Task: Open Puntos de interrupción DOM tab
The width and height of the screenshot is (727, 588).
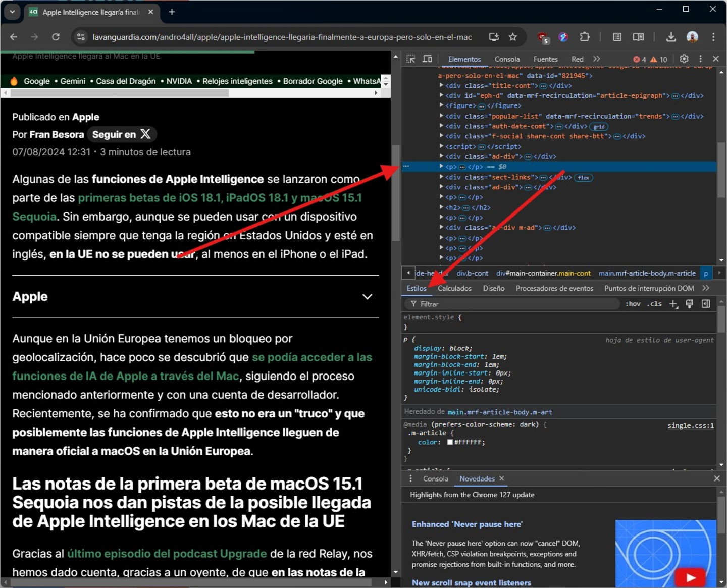Action: 649,288
